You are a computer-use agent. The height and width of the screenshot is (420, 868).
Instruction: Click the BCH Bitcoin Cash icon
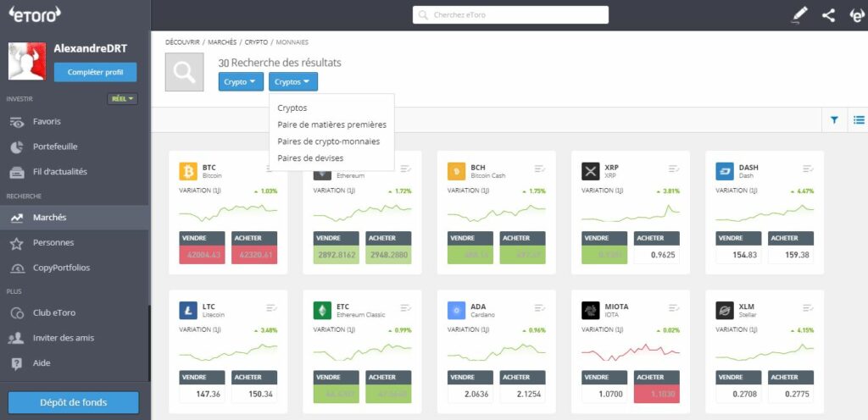tap(457, 171)
